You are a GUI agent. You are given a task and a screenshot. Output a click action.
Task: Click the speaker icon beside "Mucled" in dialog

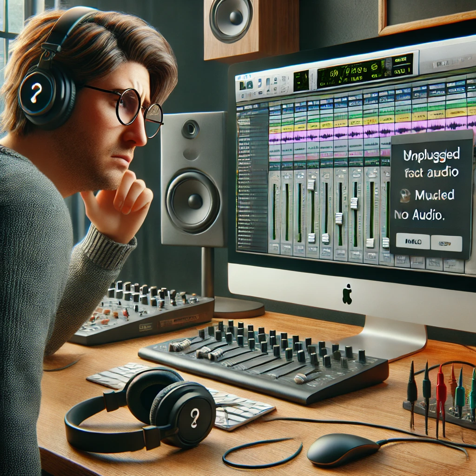tap(405, 196)
